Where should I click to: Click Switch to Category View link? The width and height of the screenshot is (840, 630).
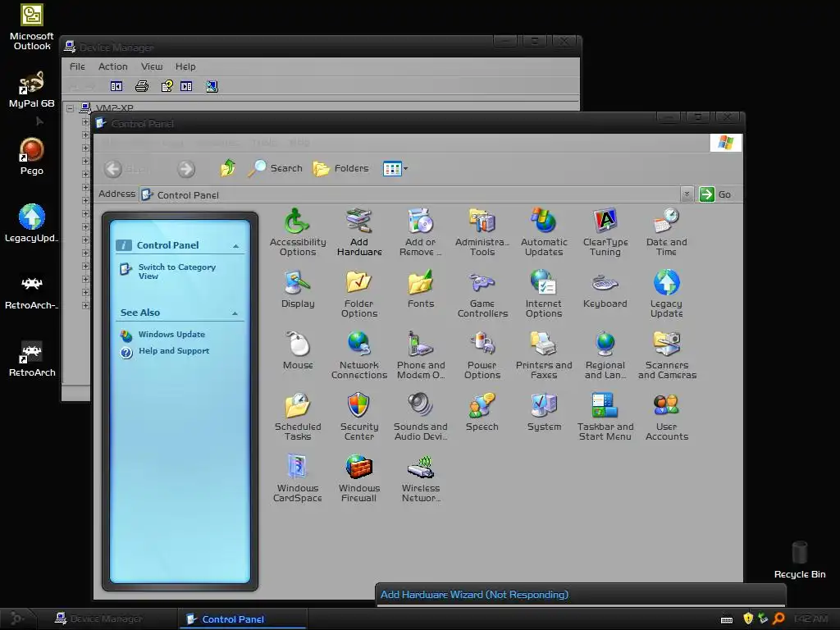[177, 271]
